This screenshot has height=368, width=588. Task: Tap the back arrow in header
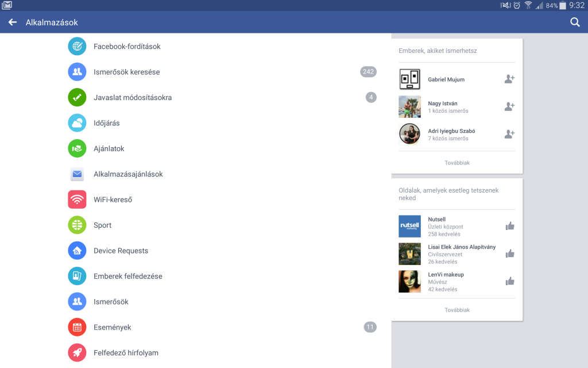tap(13, 22)
